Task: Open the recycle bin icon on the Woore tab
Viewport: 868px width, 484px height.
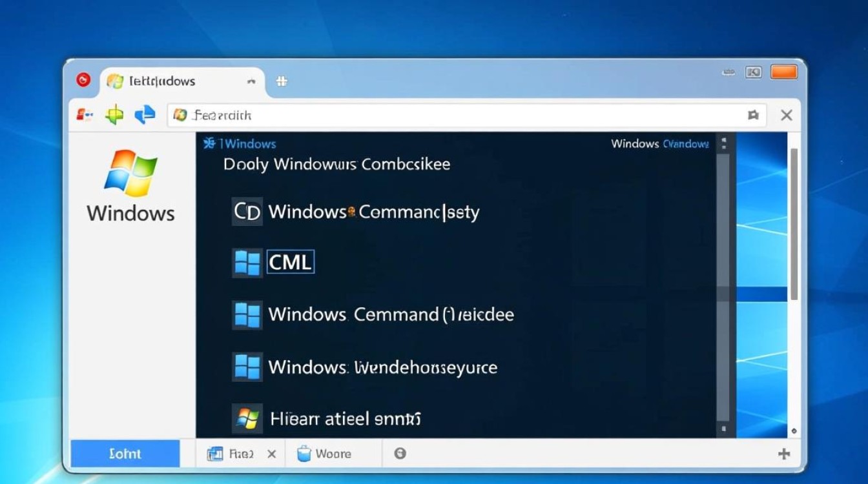Action: click(304, 453)
